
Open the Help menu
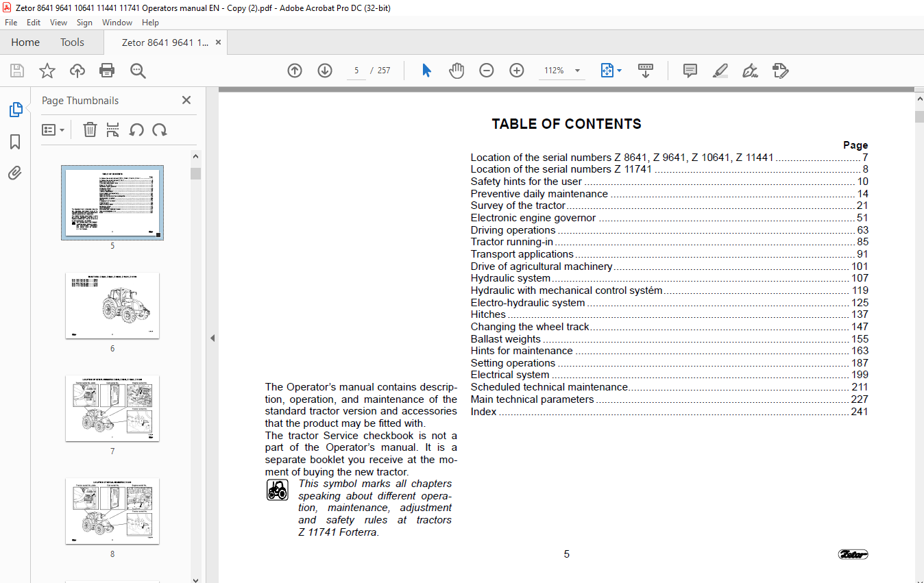(150, 23)
